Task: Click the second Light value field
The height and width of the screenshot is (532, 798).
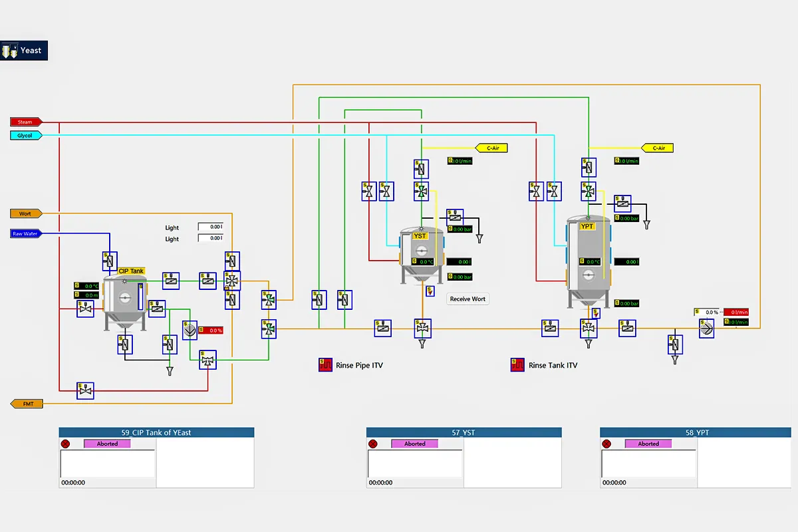Action: click(x=210, y=238)
